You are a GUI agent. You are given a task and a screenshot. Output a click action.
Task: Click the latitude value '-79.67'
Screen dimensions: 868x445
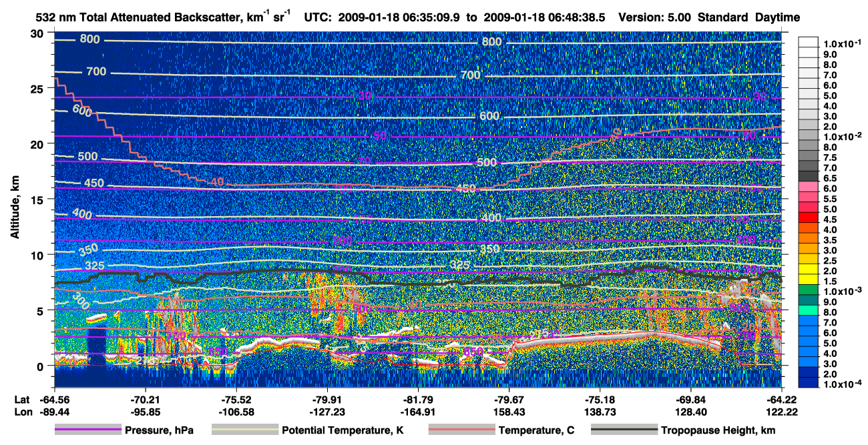[509, 400]
